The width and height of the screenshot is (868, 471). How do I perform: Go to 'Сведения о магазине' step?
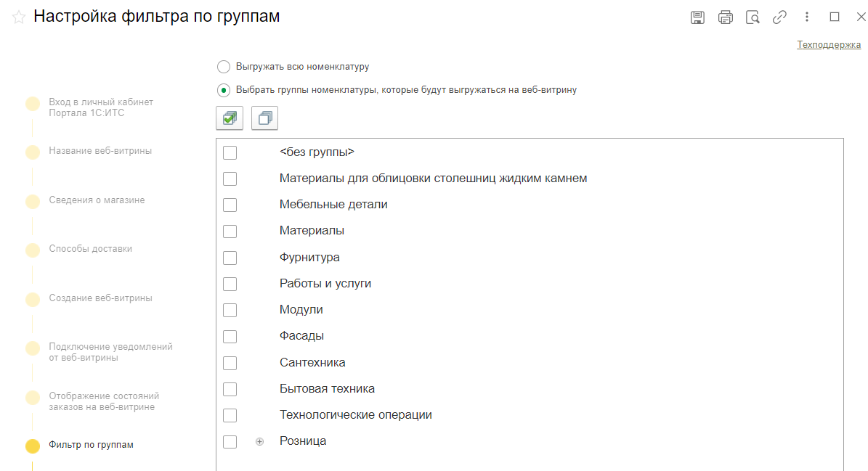97,200
